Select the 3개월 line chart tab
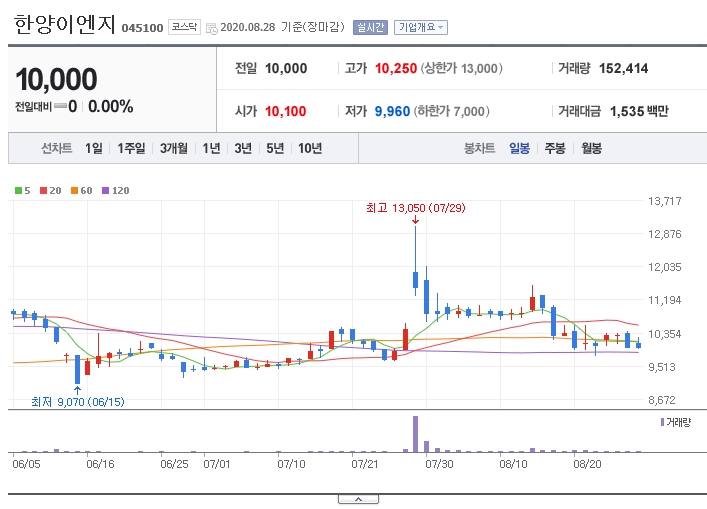Viewport: 707px width, 509px height. pyautogui.click(x=174, y=148)
